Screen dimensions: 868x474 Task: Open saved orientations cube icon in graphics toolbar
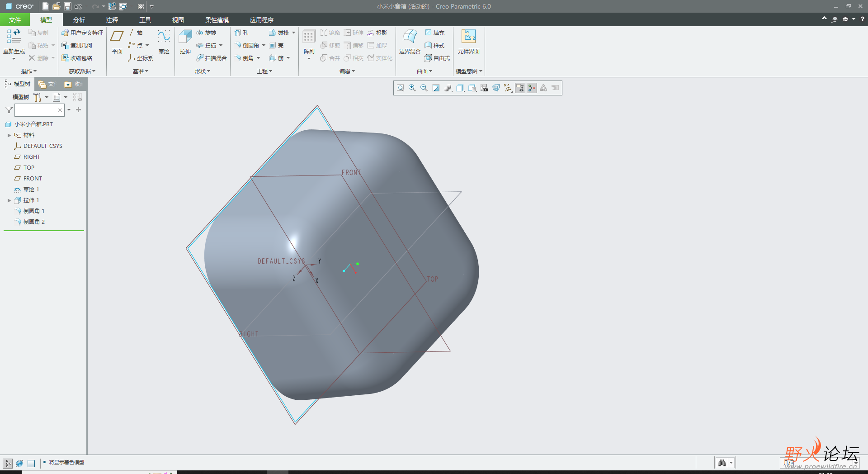(x=472, y=88)
